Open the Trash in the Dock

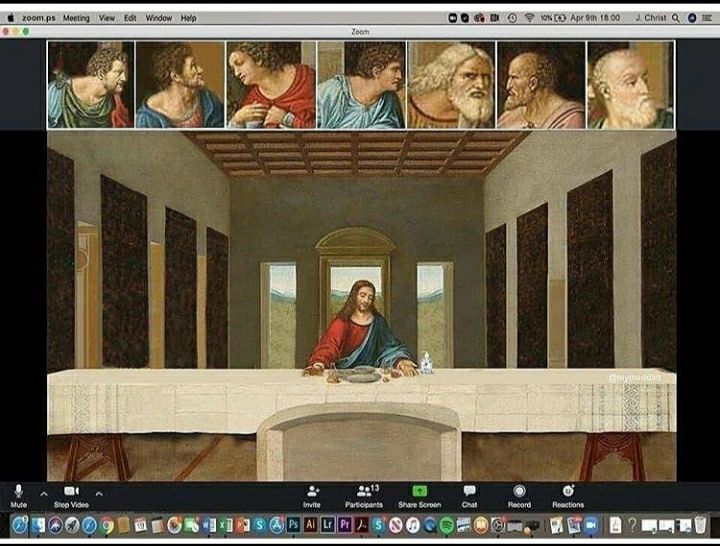point(700,525)
